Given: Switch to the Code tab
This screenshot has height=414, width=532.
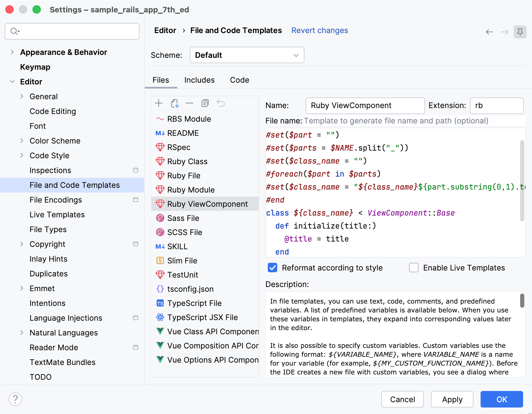Looking at the screenshot, I should coord(239,80).
